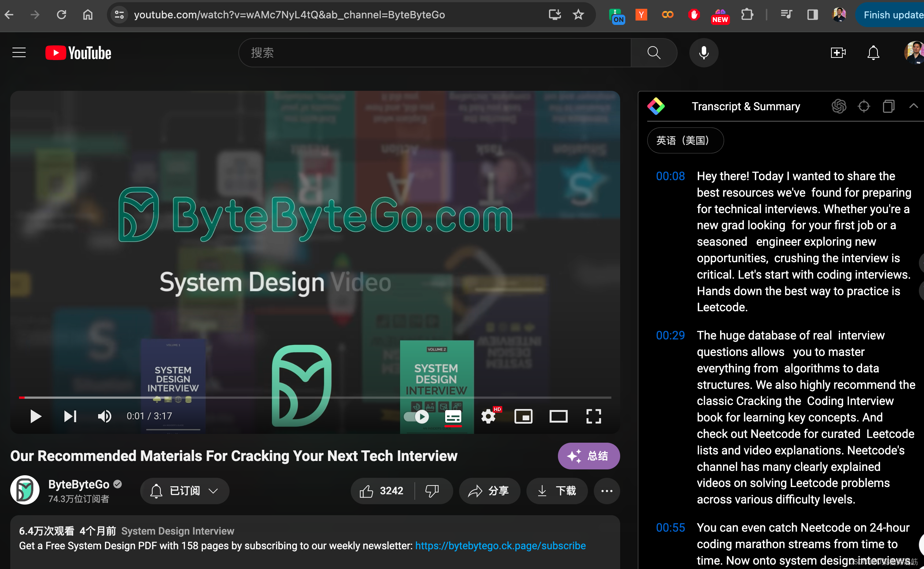
Task: Click the search magnifier button
Action: click(654, 53)
